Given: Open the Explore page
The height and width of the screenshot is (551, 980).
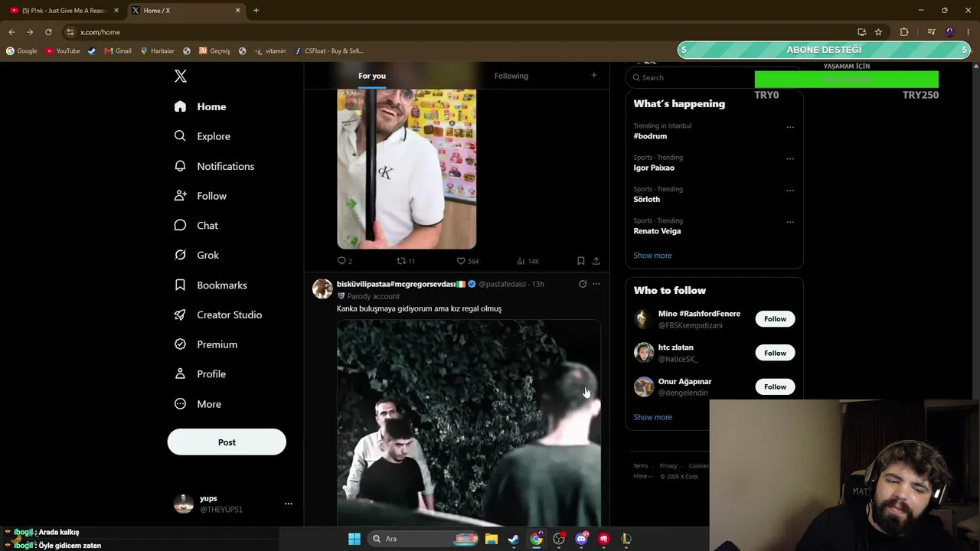Looking at the screenshot, I should pos(202,136).
